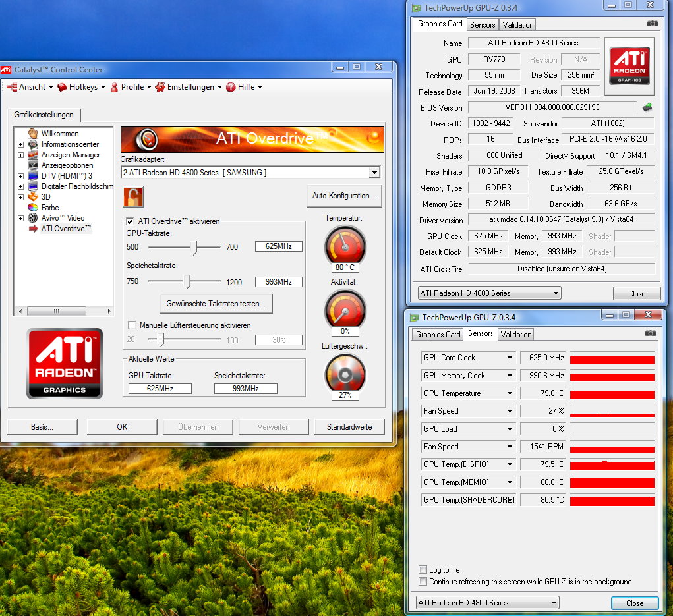This screenshot has width=673, height=616.
Task: Switch to Validation tab in upper GPU-Z
Action: click(x=518, y=25)
